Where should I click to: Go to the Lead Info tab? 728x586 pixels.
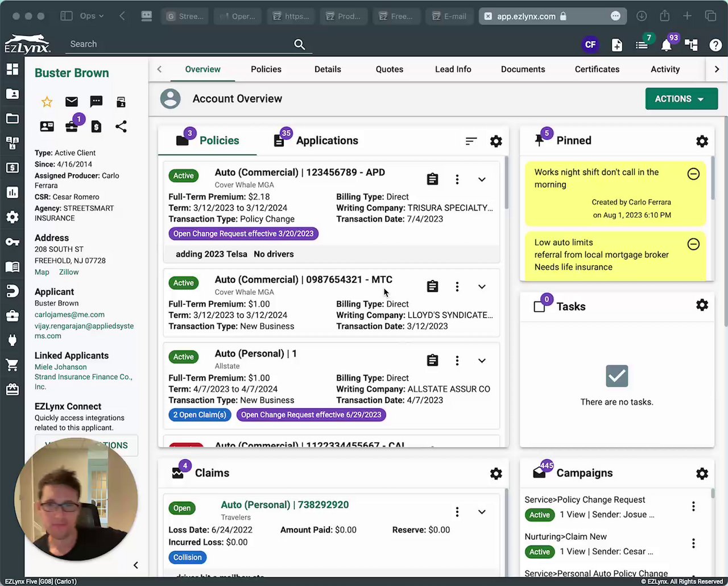tap(453, 69)
